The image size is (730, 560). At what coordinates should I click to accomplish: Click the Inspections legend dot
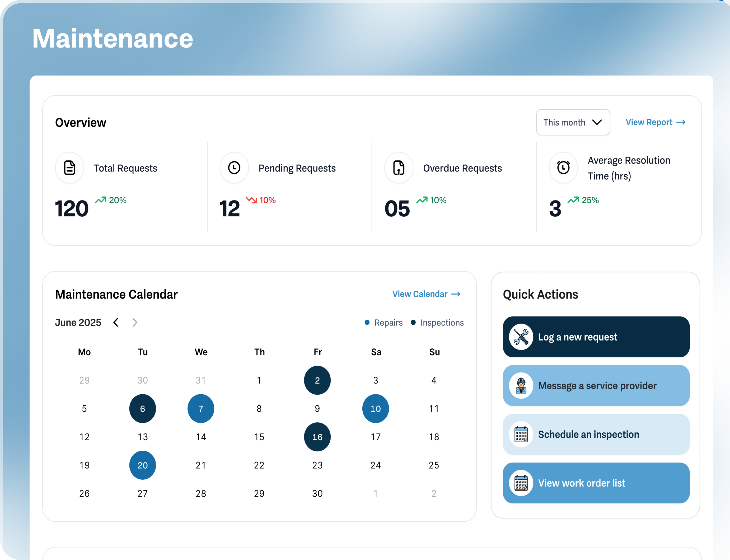(x=413, y=322)
